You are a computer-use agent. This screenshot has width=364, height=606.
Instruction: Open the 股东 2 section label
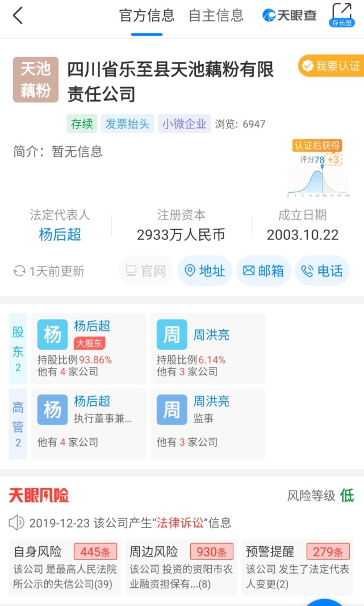18,348
